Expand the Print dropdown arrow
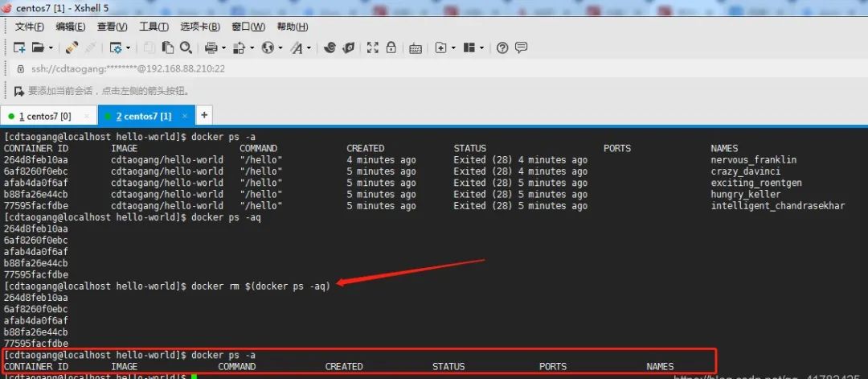The image size is (868, 379). tap(223, 48)
